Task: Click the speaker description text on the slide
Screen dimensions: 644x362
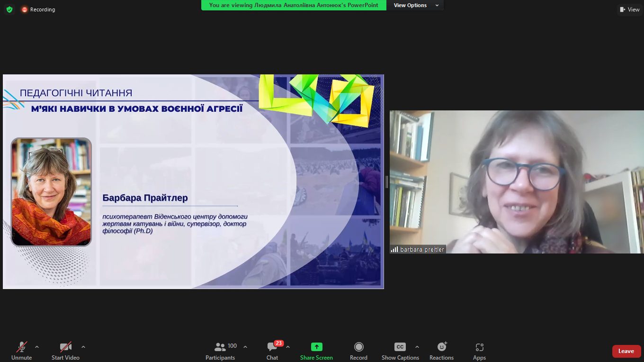Action: 175,224
